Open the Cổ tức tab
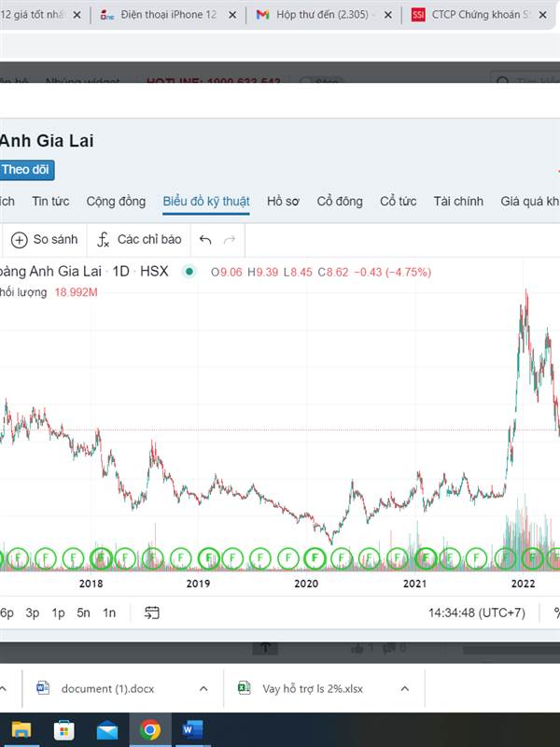This screenshot has width=560, height=747. click(399, 202)
